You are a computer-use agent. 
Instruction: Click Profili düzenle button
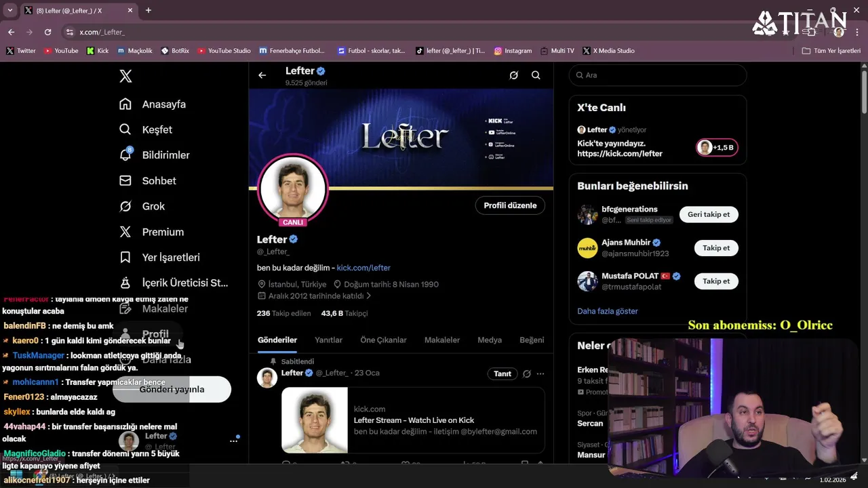pyautogui.click(x=510, y=205)
